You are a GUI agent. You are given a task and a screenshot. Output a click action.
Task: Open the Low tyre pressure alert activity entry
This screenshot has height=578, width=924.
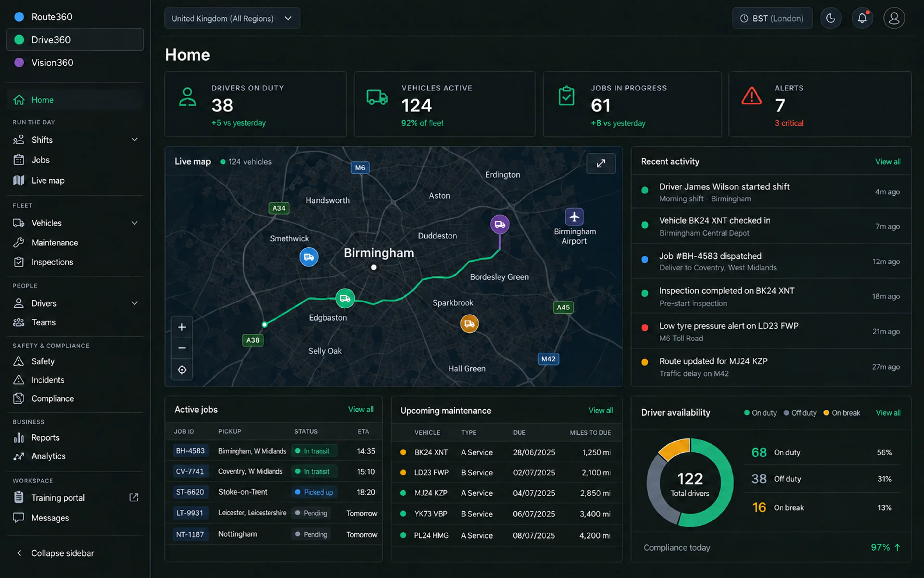click(771, 331)
